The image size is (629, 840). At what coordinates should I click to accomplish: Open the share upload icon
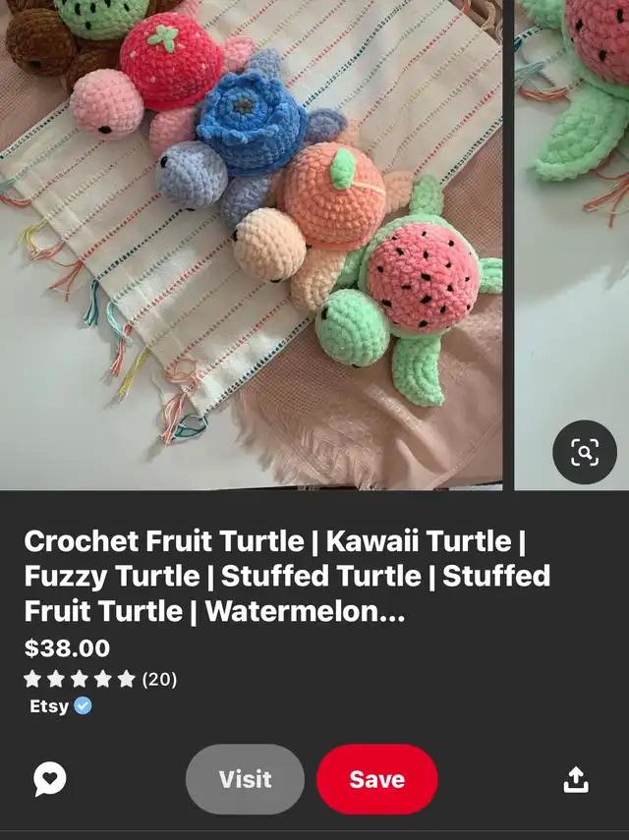point(576,779)
